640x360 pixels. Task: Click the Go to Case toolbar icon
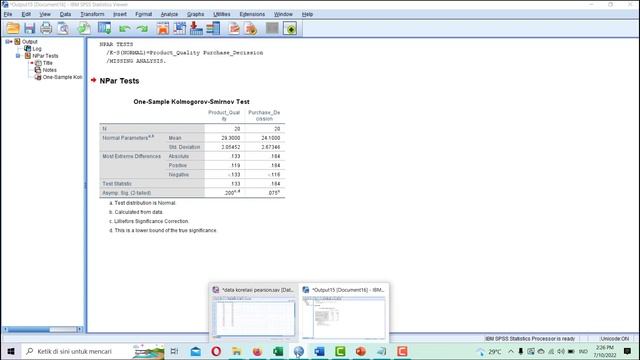tap(180, 28)
